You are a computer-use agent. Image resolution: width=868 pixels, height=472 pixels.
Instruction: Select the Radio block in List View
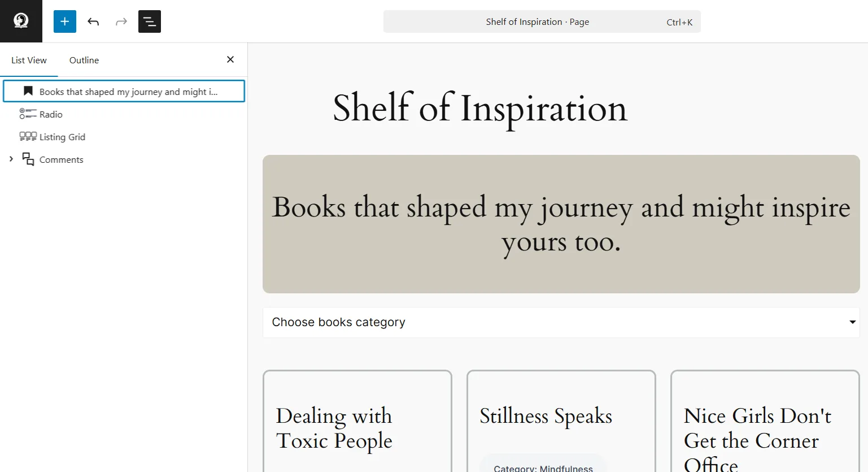point(50,114)
